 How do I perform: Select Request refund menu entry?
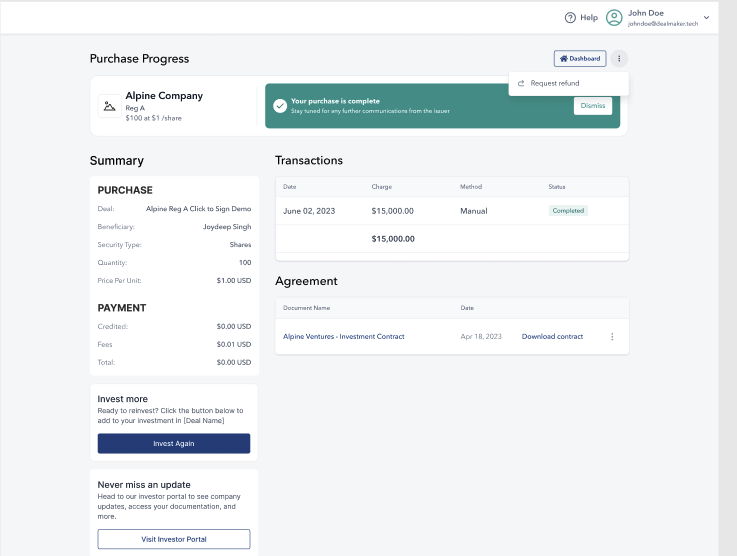(568, 83)
